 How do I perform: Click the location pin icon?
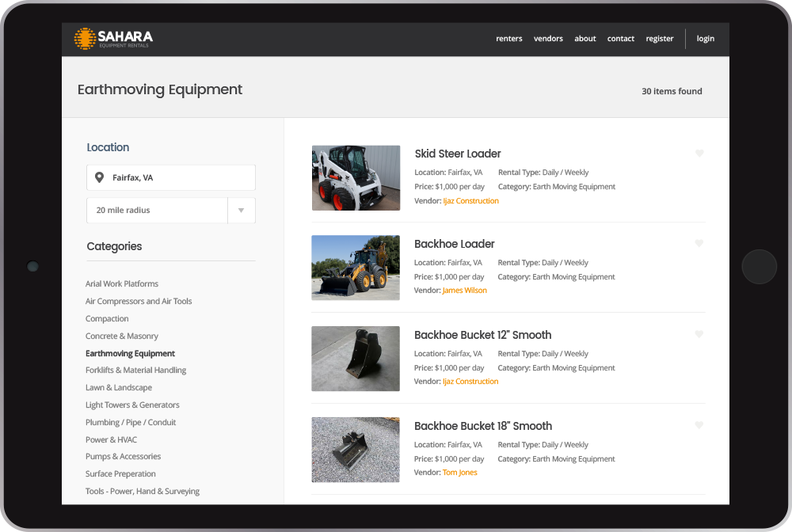[x=99, y=177]
